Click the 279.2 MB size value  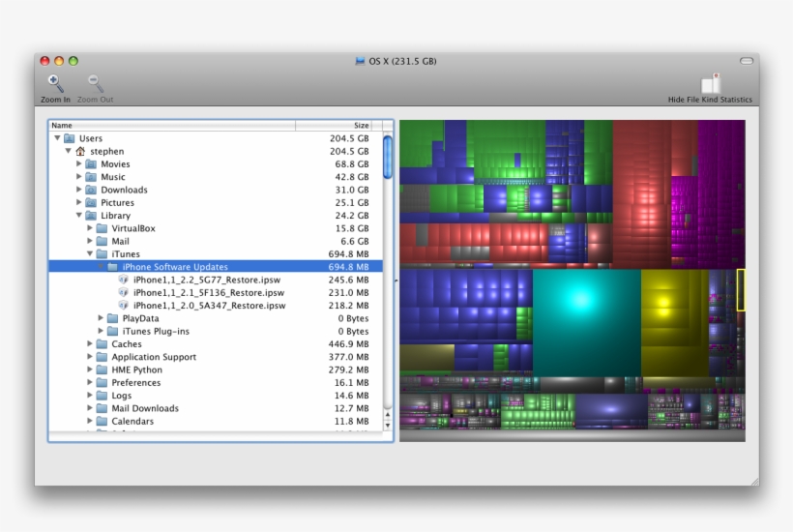click(348, 369)
